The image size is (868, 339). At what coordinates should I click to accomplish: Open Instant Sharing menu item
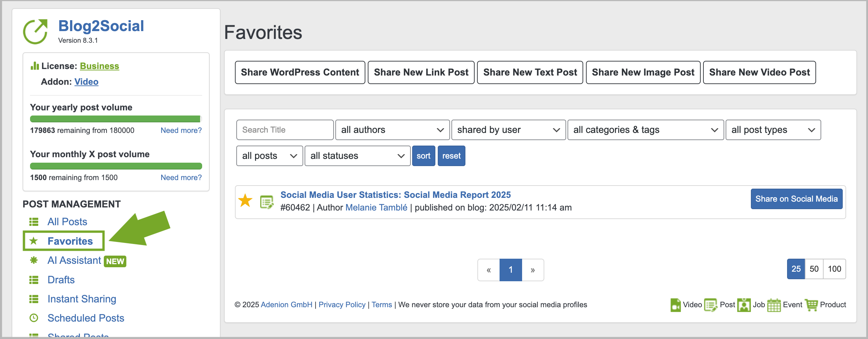point(82,299)
